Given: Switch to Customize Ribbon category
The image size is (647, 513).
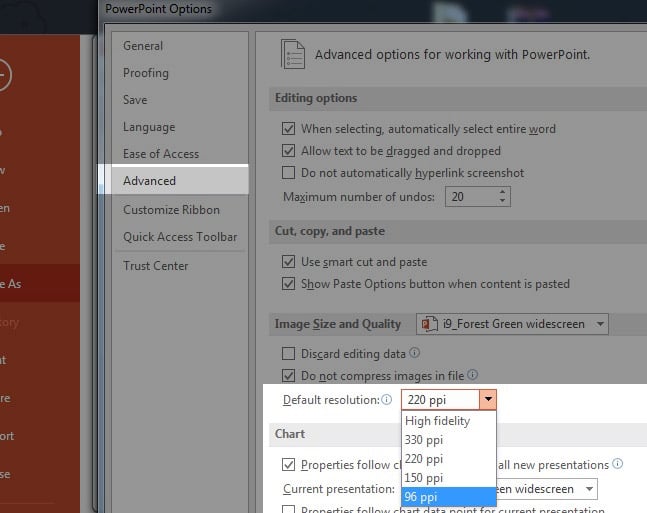Looking at the screenshot, I should click(171, 210).
